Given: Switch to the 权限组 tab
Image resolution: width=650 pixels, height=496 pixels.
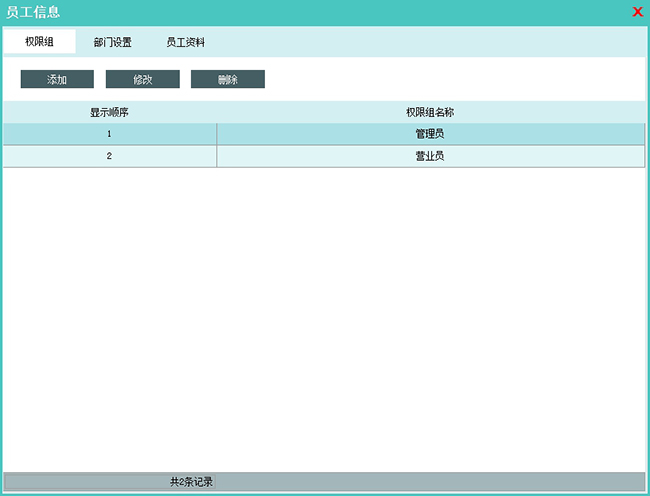Looking at the screenshot, I should 39,42.
